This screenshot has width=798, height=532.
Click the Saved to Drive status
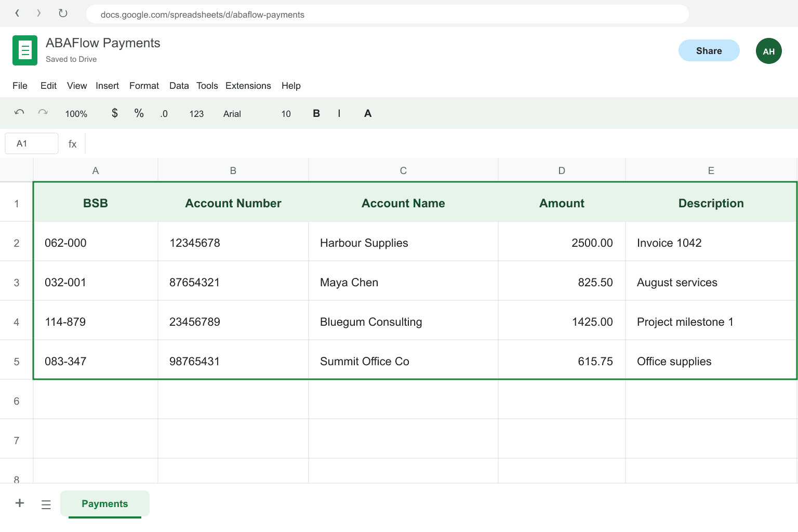(x=71, y=59)
